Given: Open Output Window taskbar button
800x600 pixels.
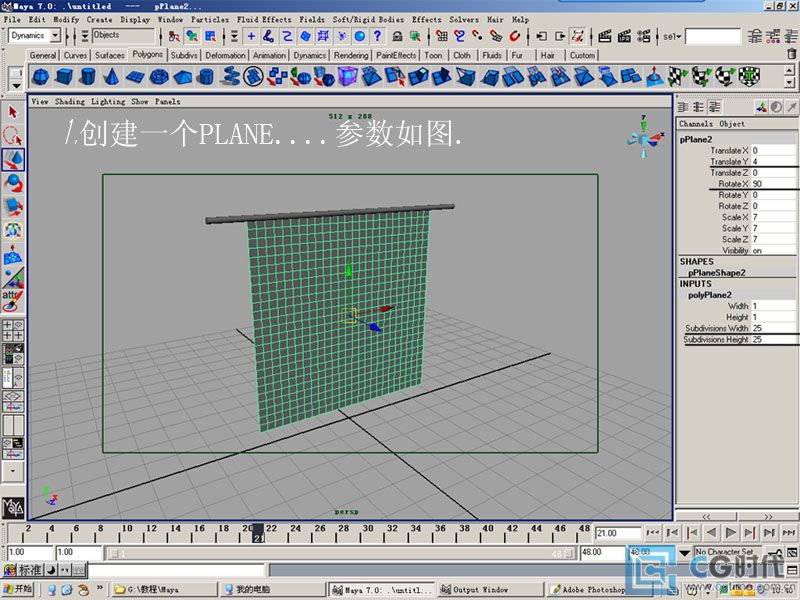Looking at the screenshot, I should tap(490, 589).
